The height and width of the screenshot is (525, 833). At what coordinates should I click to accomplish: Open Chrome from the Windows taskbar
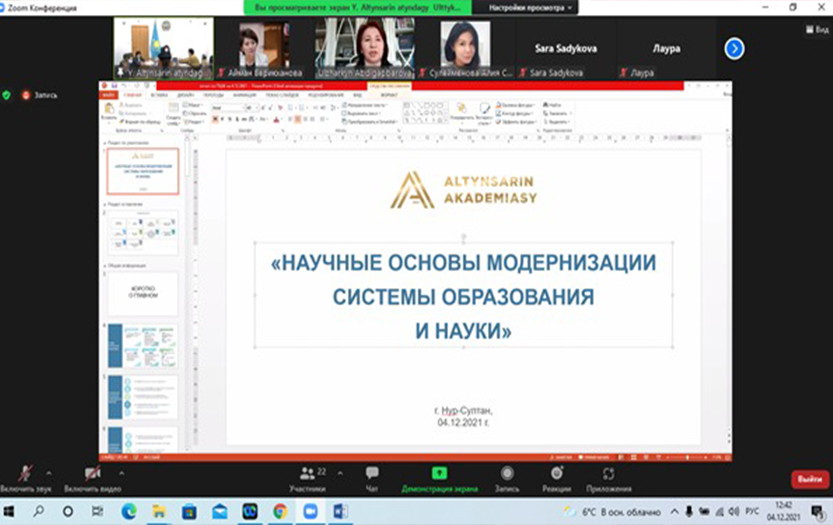tap(280, 511)
